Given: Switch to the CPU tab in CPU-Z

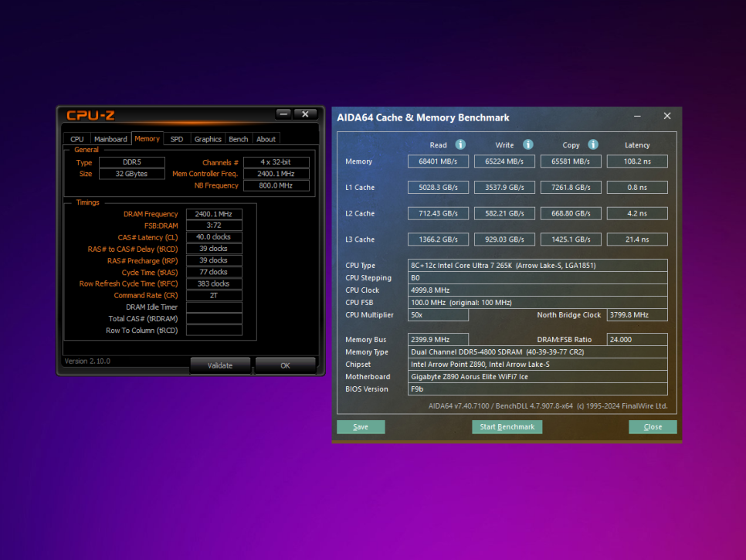Looking at the screenshot, I should coord(77,139).
